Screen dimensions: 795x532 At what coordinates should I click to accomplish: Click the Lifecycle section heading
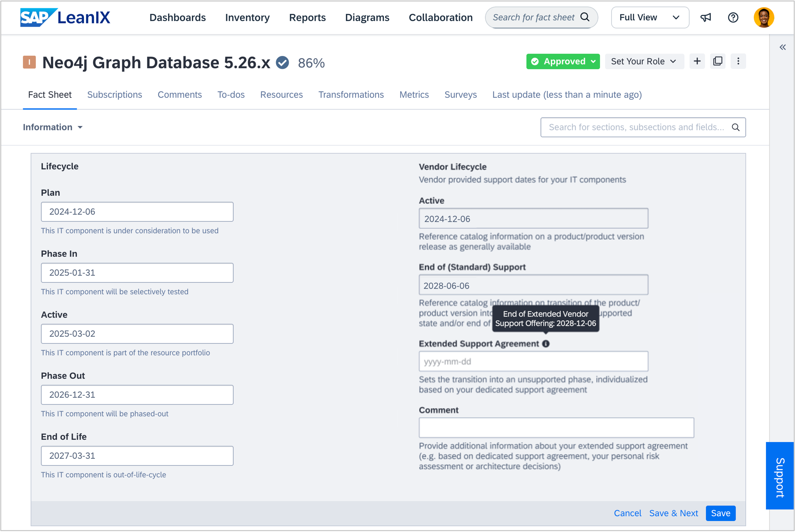point(60,166)
